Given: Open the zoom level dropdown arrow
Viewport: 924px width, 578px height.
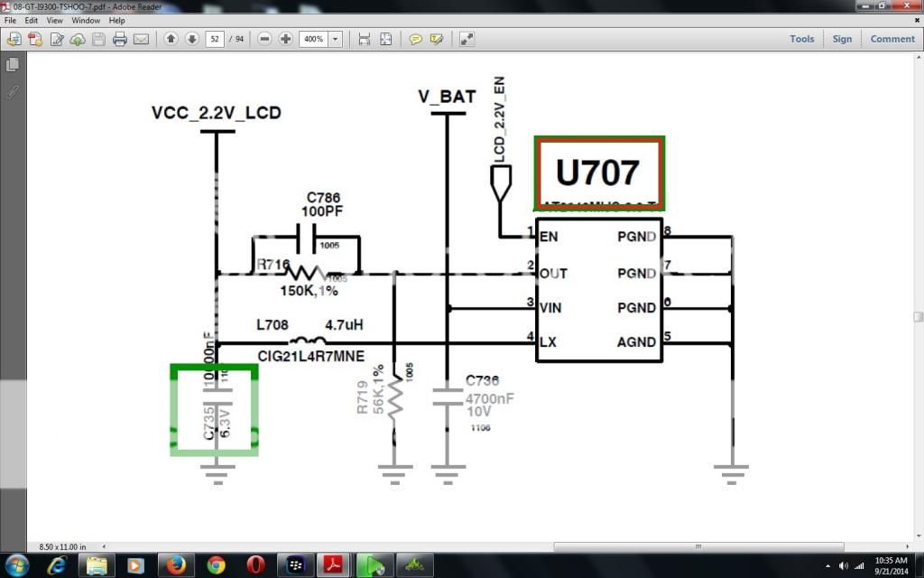Looking at the screenshot, I should 336,39.
